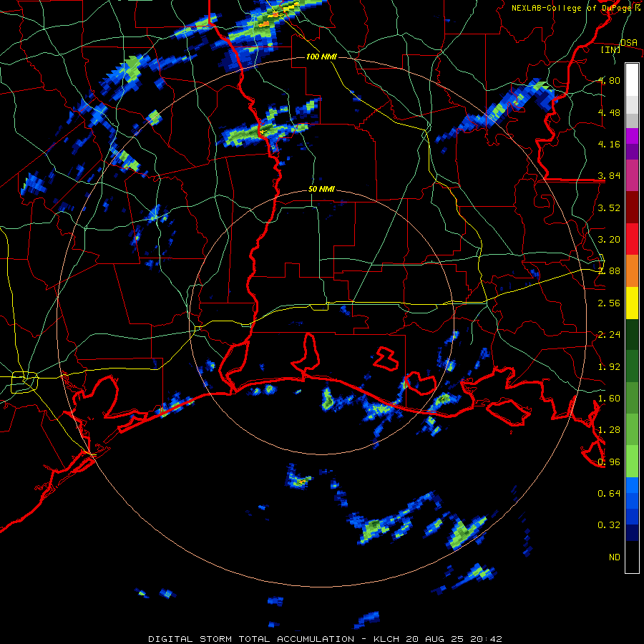Viewport: 644px width, 644px height.
Task: Select the 0.32 legend value
Action: point(609,525)
